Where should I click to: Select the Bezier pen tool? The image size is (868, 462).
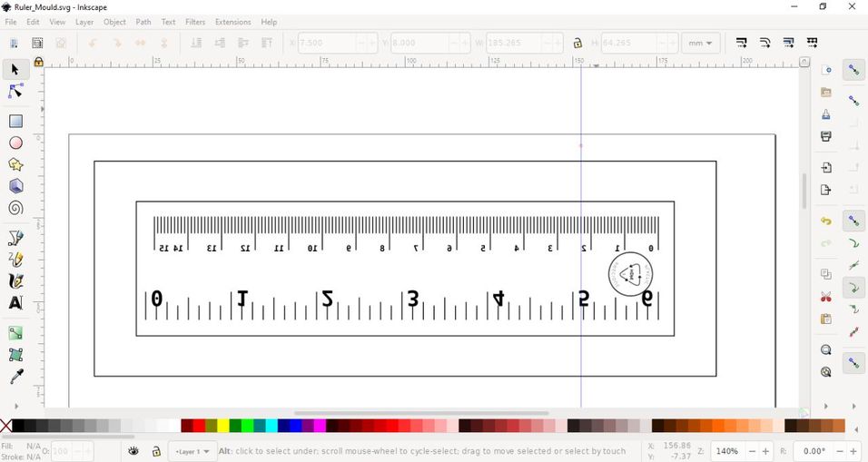coord(15,238)
